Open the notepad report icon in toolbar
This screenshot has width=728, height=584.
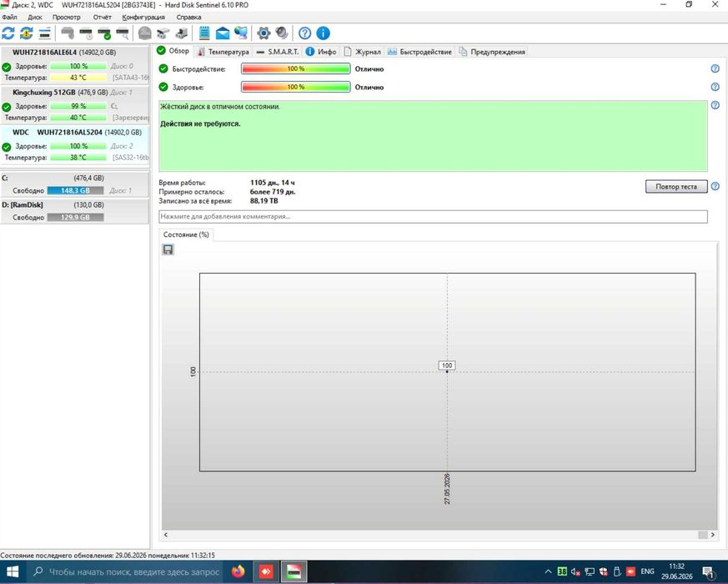(204, 33)
